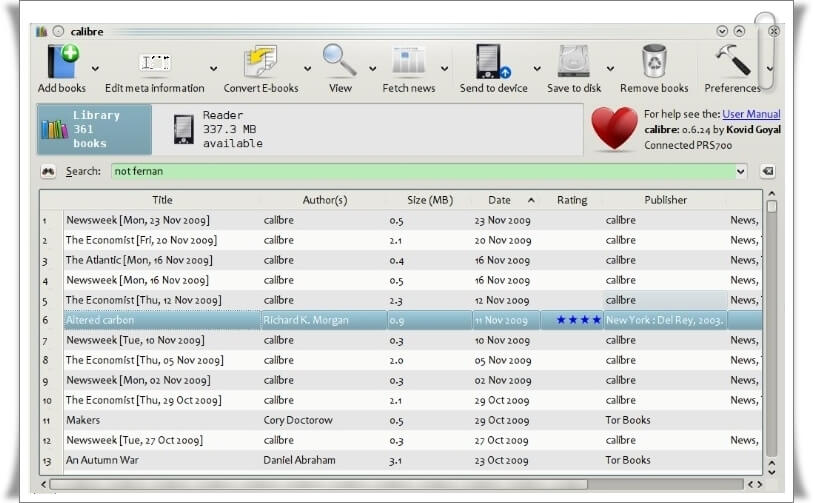Click the red heart donate icon

(614, 129)
